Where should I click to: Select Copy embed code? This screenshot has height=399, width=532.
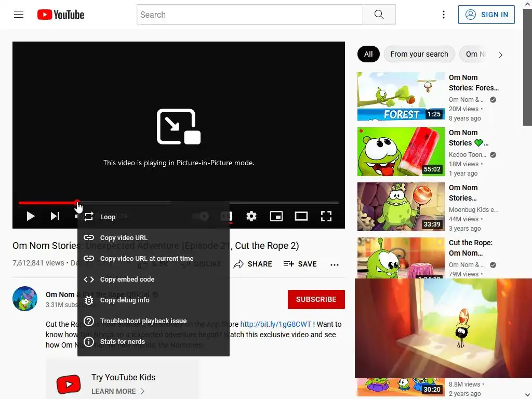coord(153,279)
